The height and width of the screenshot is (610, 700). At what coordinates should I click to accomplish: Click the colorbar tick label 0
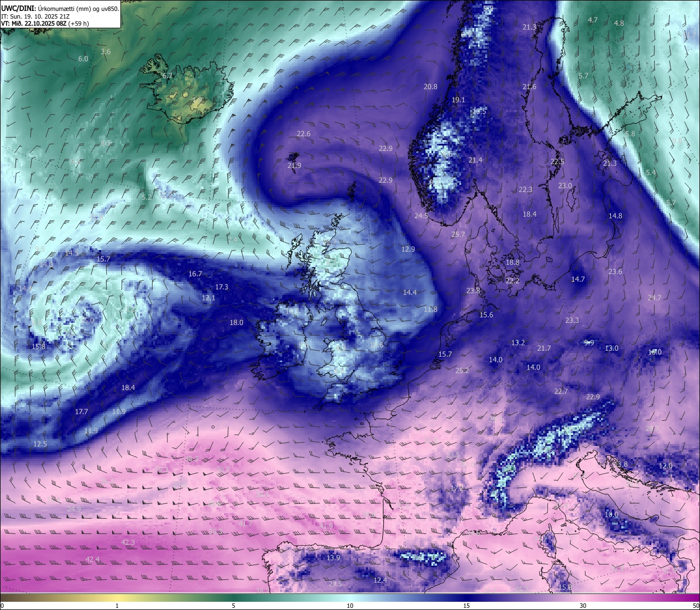(2, 606)
